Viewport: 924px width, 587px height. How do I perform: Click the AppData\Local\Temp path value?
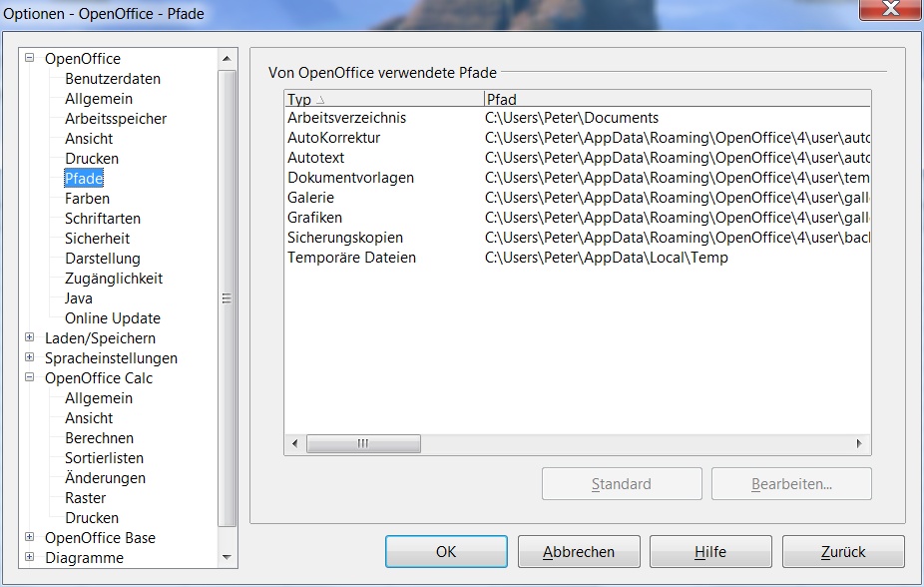coord(607,259)
